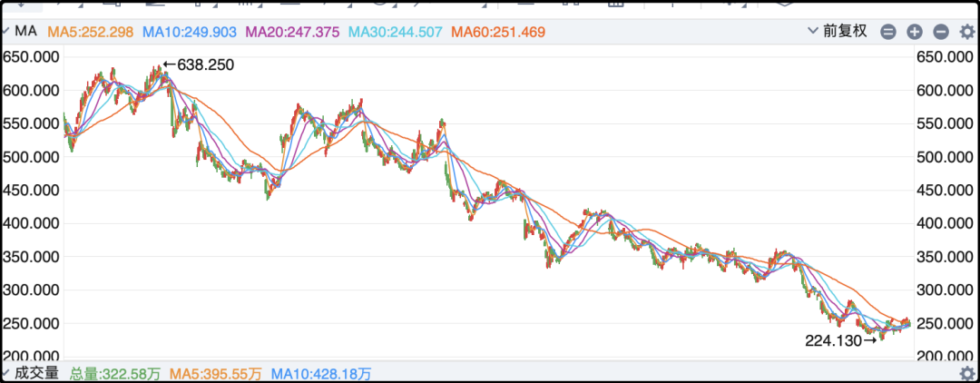Click the volume MA5:395.55万 label
The image size is (980, 383).
pos(216,374)
